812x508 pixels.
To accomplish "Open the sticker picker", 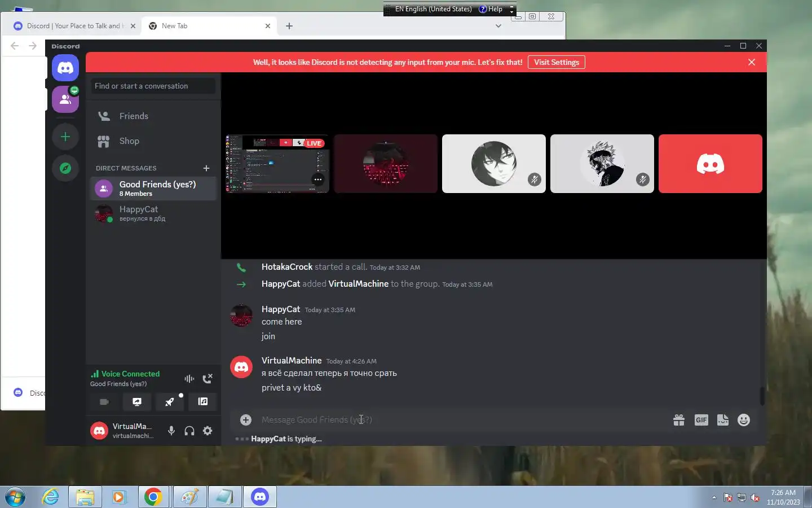I will (723, 420).
